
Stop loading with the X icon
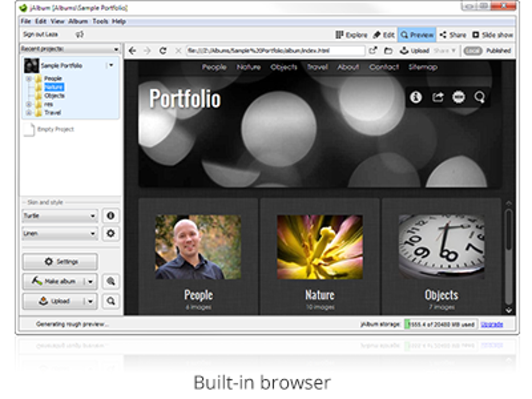point(178,51)
